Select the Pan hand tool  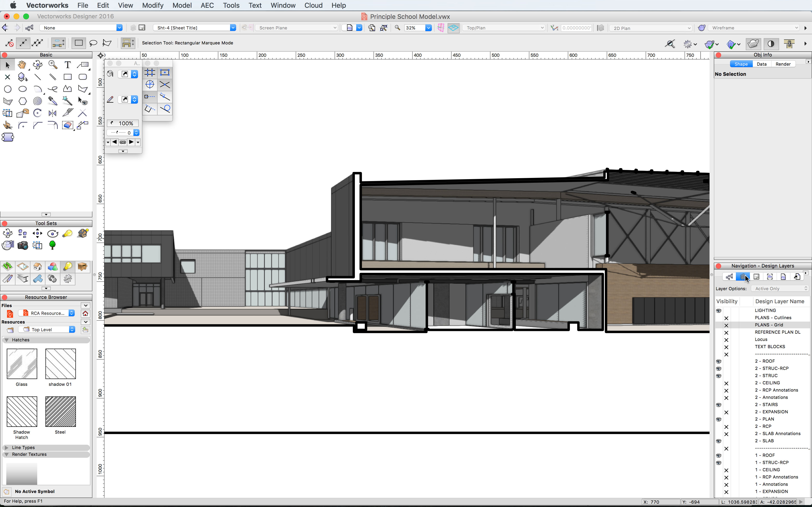coord(22,65)
